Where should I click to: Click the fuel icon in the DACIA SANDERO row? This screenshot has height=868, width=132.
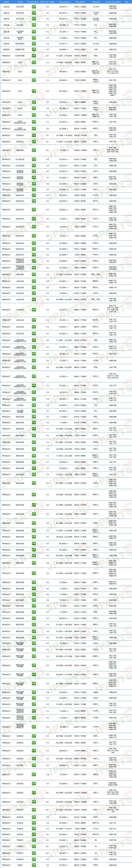(x=34, y=44)
